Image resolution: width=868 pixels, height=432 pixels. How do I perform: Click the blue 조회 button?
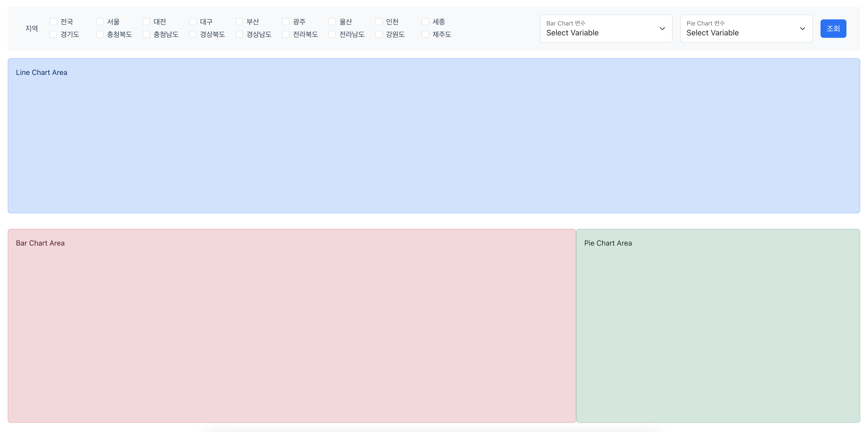[833, 29]
